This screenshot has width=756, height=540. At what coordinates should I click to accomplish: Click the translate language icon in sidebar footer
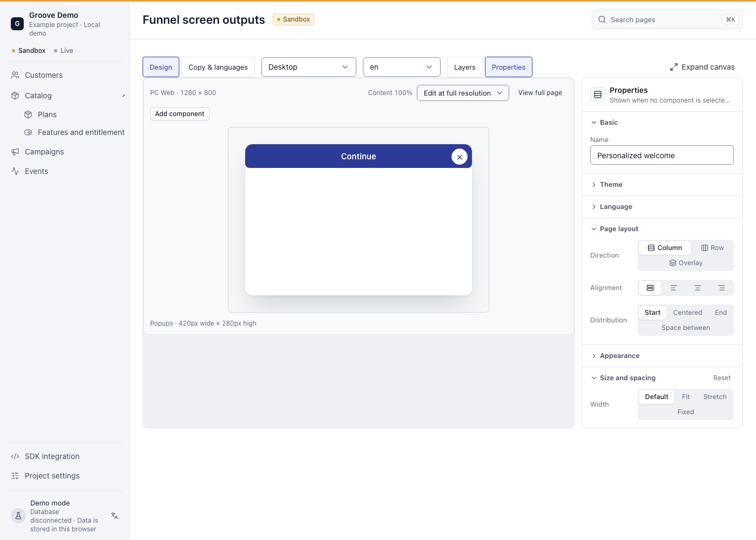point(114,516)
